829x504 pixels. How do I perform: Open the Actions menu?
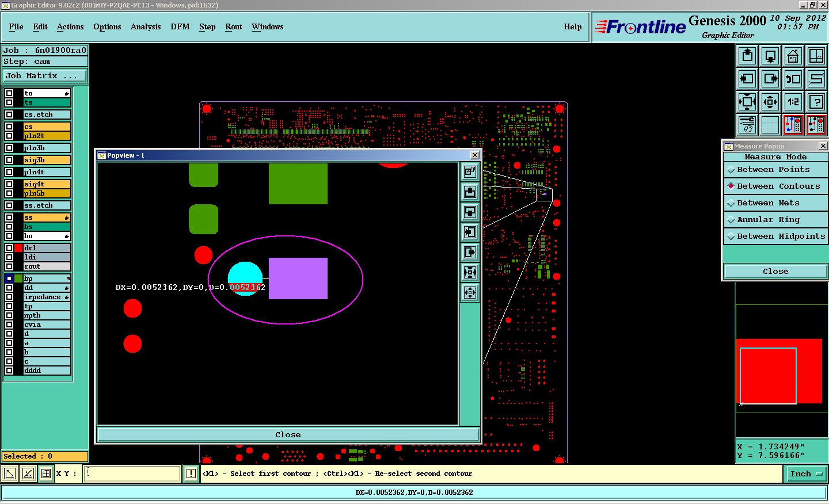click(x=70, y=26)
